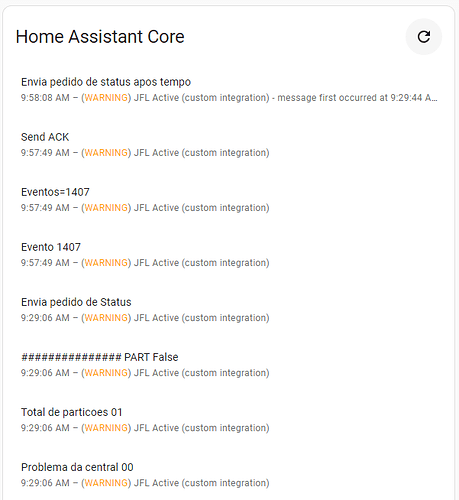Select the 'Total de particoes 01' entry
The height and width of the screenshot is (500, 459).
point(229,420)
